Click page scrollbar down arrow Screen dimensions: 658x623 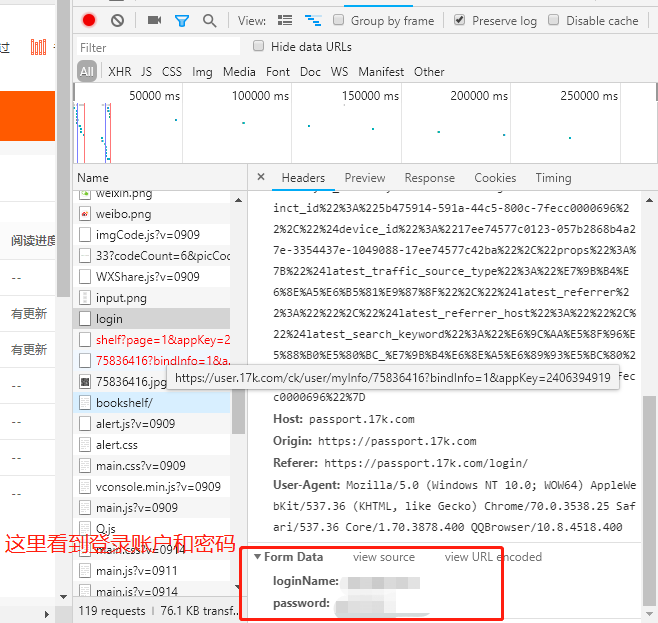(x=63, y=597)
